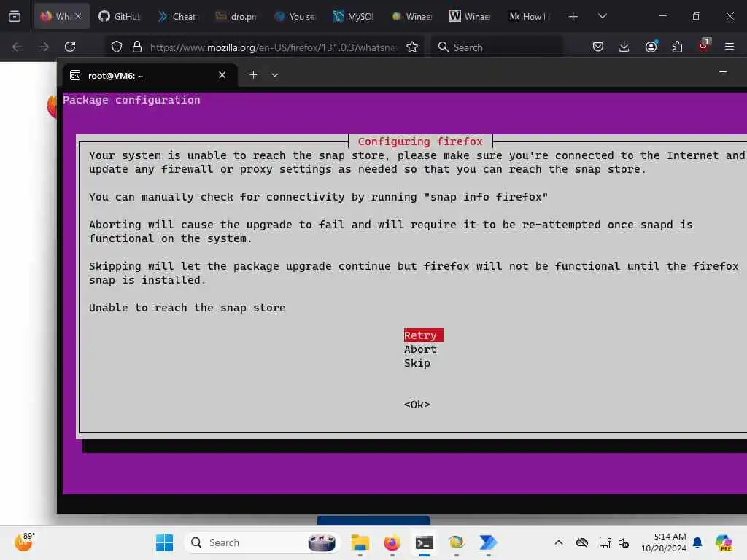Show hidden system tray icons

click(558, 542)
